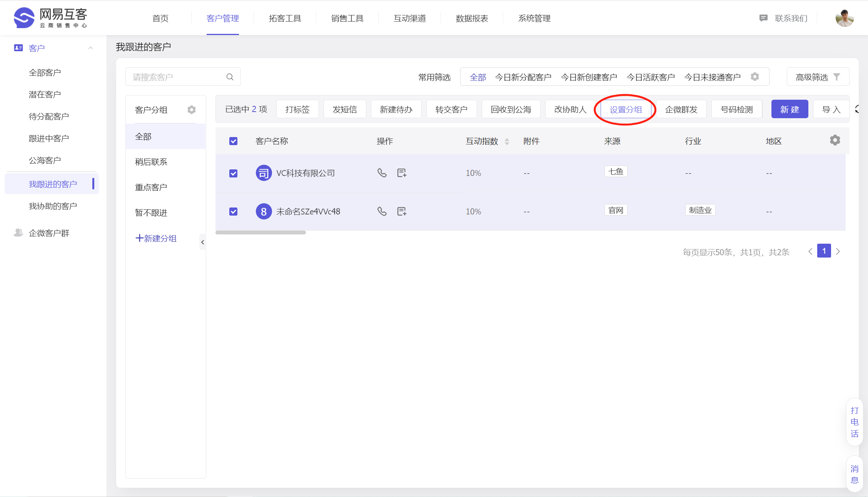
Task: Open 高级筛选 filter dropdown
Action: pos(818,77)
